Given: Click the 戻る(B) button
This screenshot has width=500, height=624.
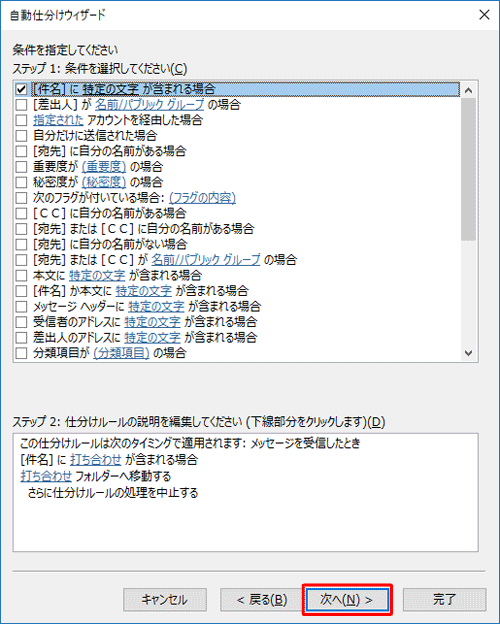Looking at the screenshot, I should tap(262, 600).
